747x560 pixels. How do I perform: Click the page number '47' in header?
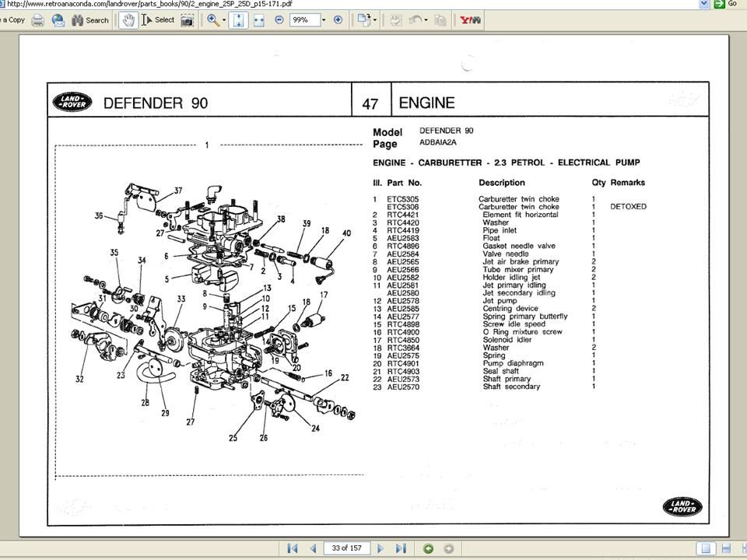pyautogui.click(x=370, y=103)
